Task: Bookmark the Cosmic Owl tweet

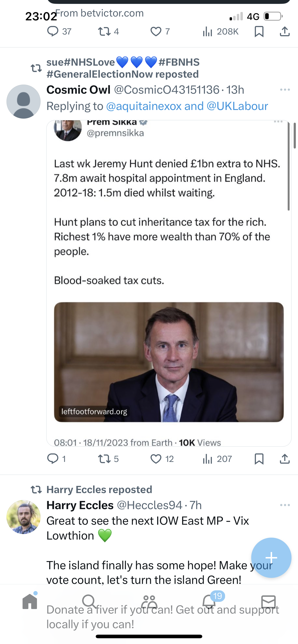Action: tap(259, 459)
